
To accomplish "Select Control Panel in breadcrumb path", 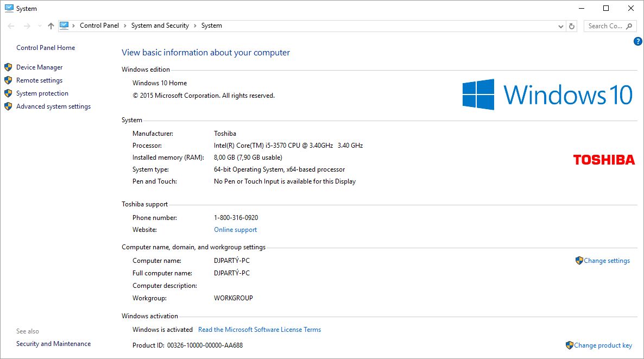I will pos(99,26).
